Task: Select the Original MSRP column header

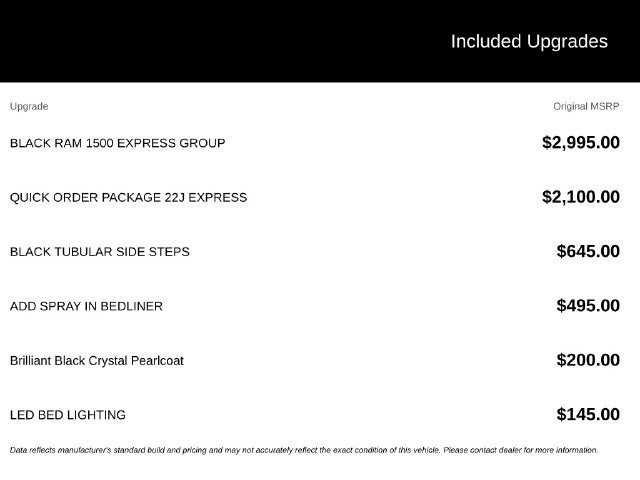Action: 586,107
